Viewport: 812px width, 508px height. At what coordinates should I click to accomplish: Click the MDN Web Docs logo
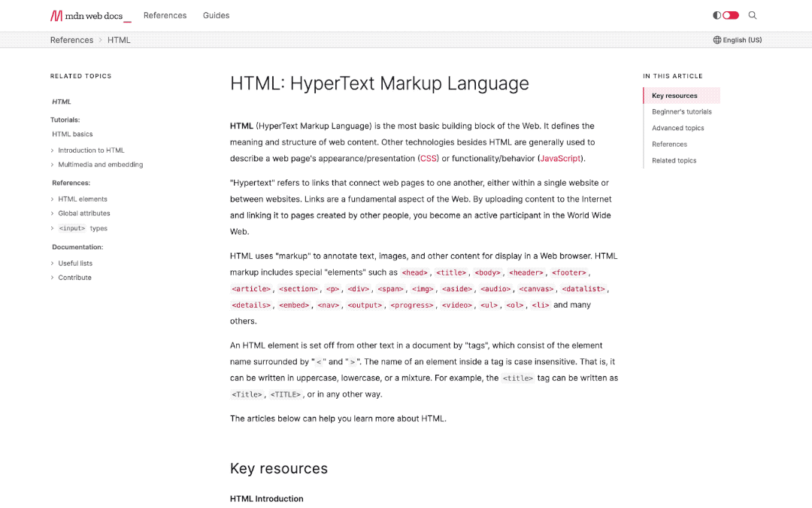(x=90, y=16)
